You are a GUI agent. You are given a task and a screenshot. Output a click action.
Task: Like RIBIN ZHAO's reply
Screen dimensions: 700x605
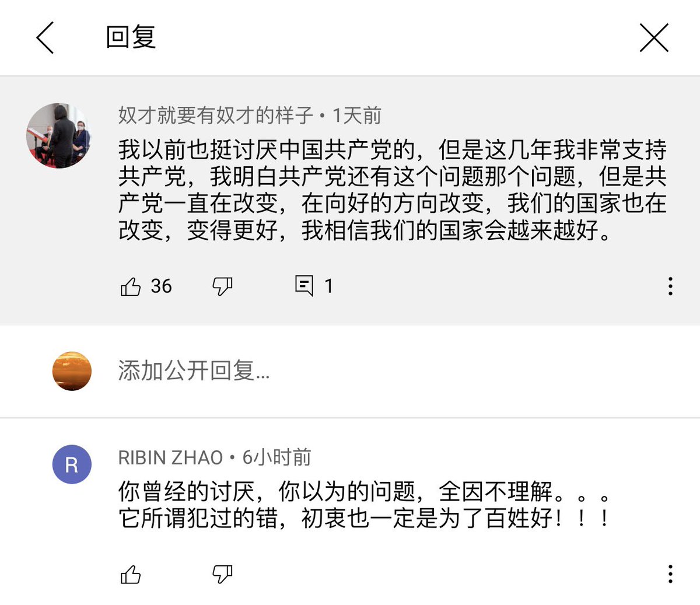pyautogui.click(x=131, y=575)
